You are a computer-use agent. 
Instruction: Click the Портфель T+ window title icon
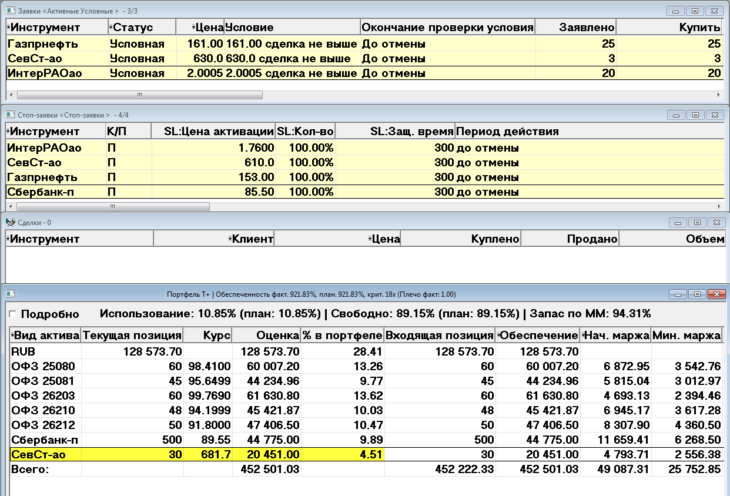pyautogui.click(x=10, y=294)
